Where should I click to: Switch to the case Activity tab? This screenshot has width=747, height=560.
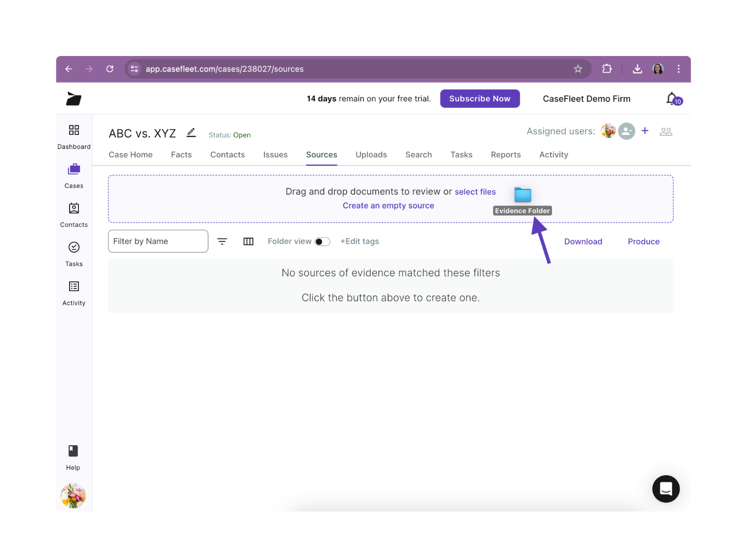[554, 154]
